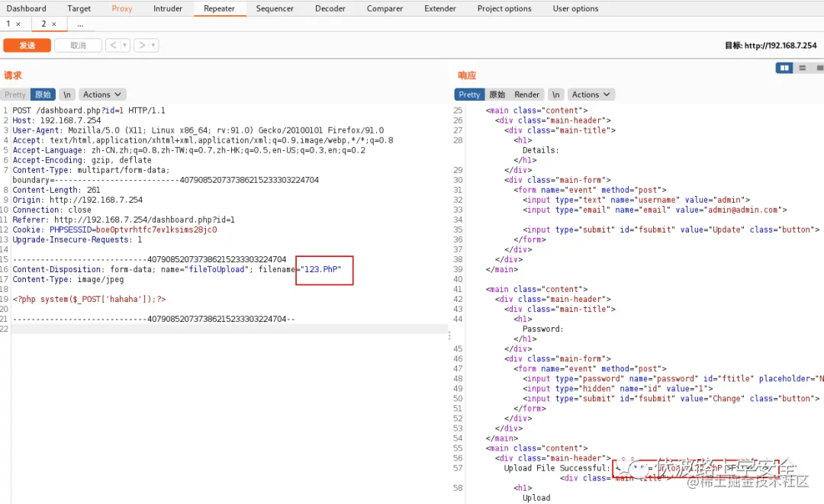Click "Upload File Successful" text in response
This screenshot has height=504, width=824.
(555, 467)
